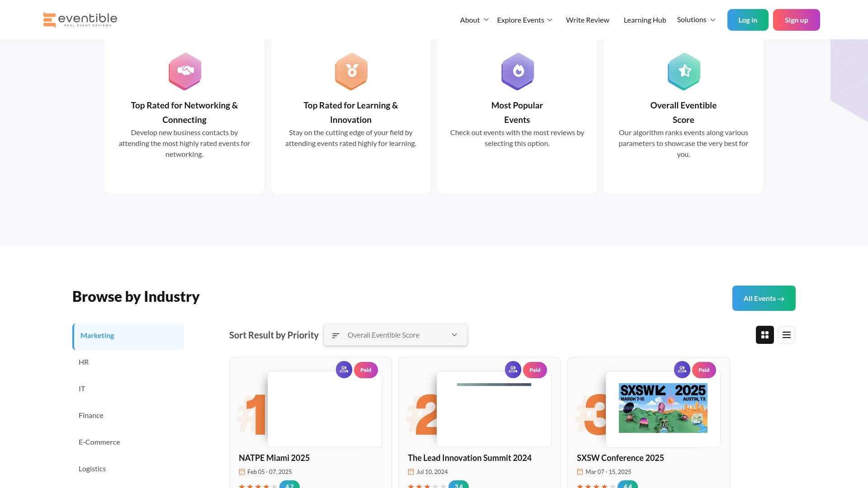Expand the Explore Events menu
Viewport: 868px width, 488px height.
coord(524,20)
